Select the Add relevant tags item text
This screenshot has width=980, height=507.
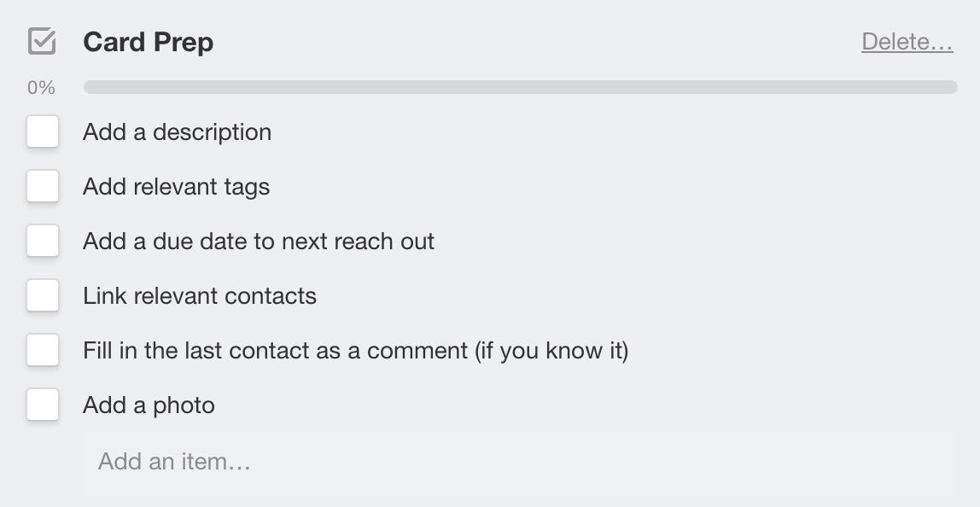pyautogui.click(x=176, y=187)
